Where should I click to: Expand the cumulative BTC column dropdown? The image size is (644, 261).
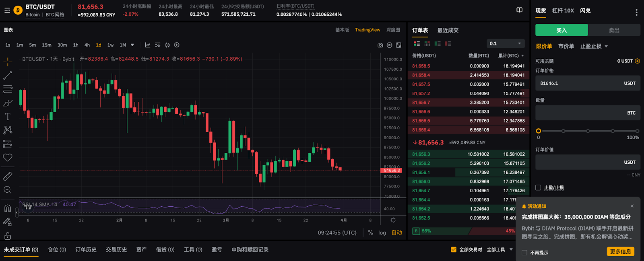522,55
